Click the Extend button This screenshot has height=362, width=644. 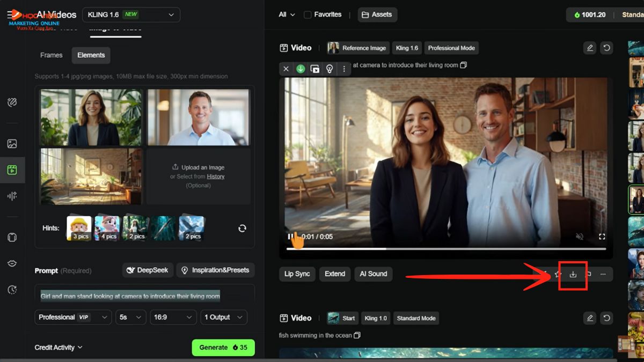[x=335, y=274]
